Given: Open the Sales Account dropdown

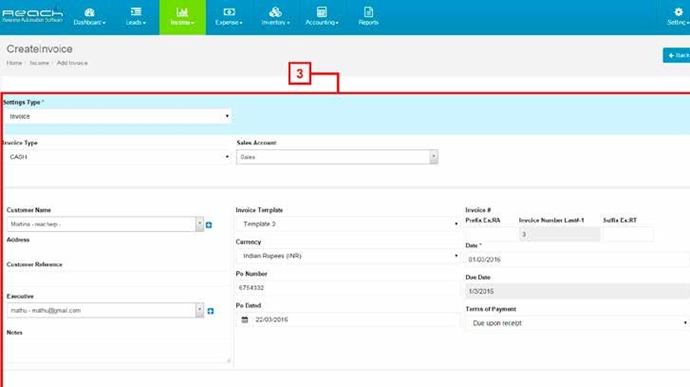Looking at the screenshot, I should click(x=337, y=157).
